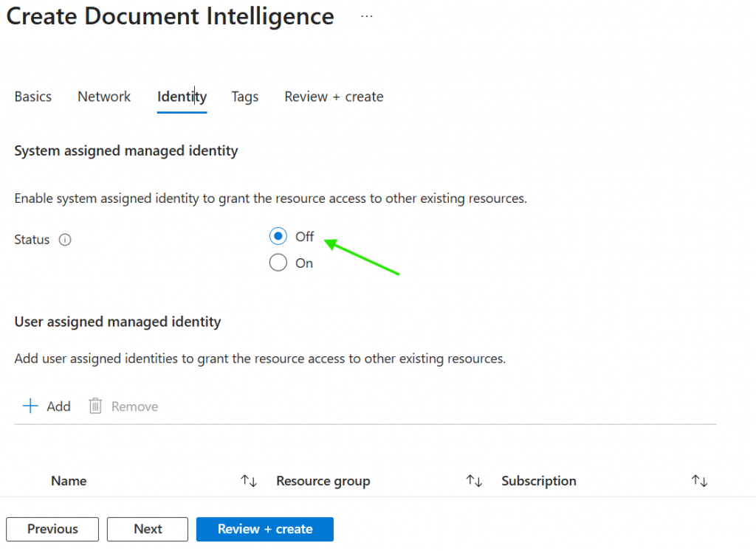Sort by Resource group column arrows
The height and width of the screenshot is (551, 756).
point(474,481)
